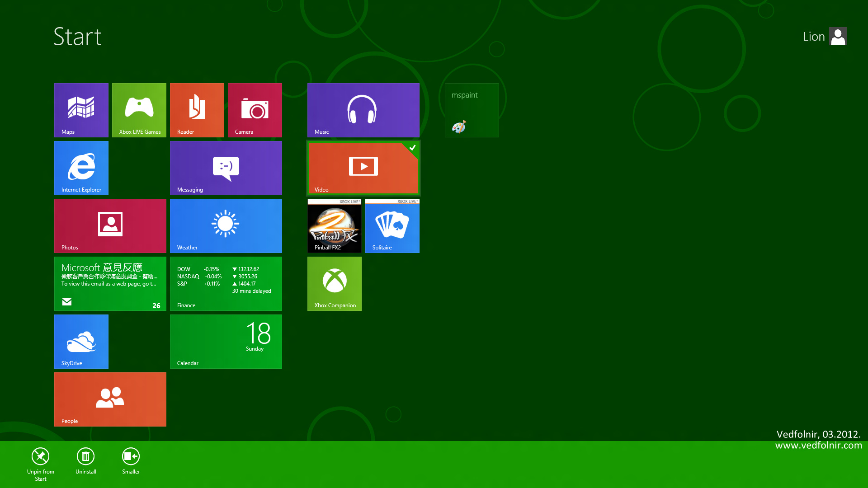Launch Xbox LIVE Games tile
This screenshot has width=868, height=488.
pos(139,110)
